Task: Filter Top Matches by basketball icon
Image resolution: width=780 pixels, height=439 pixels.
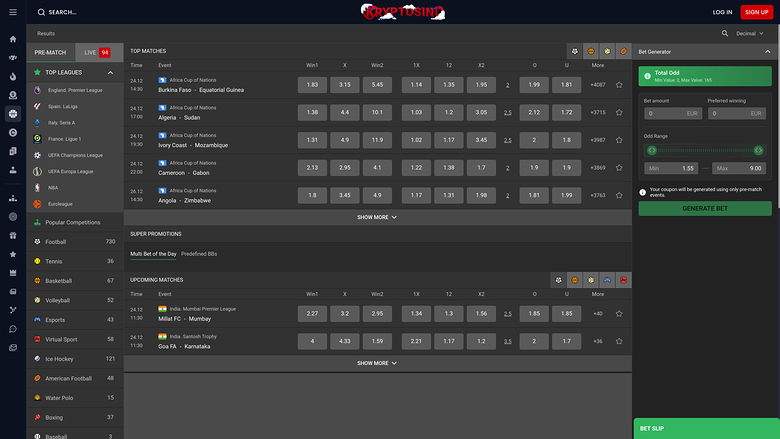Action: coord(591,51)
